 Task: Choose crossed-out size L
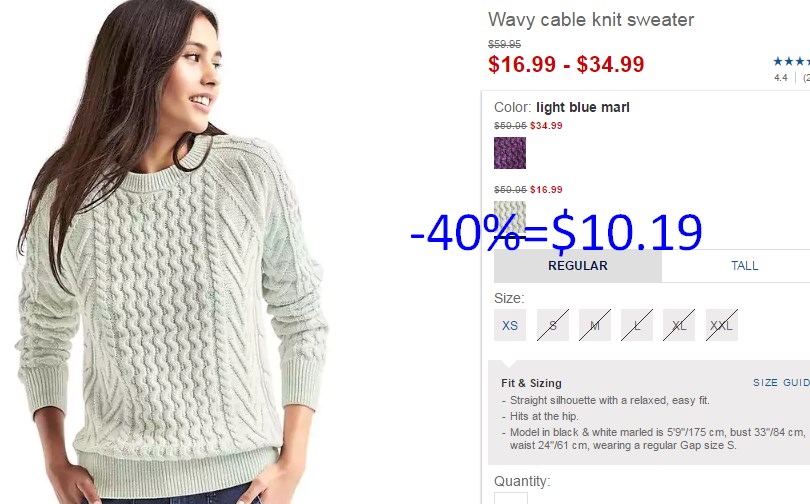637,325
